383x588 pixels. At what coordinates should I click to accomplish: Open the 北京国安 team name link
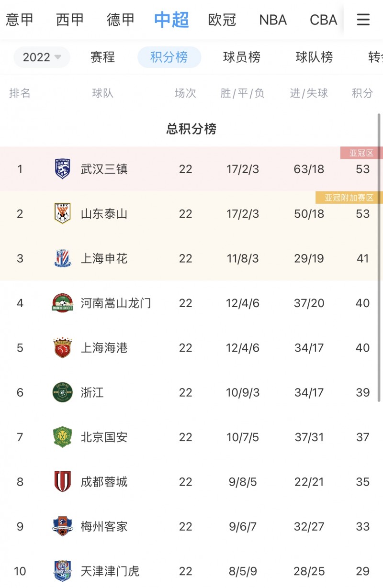pos(104,437)
